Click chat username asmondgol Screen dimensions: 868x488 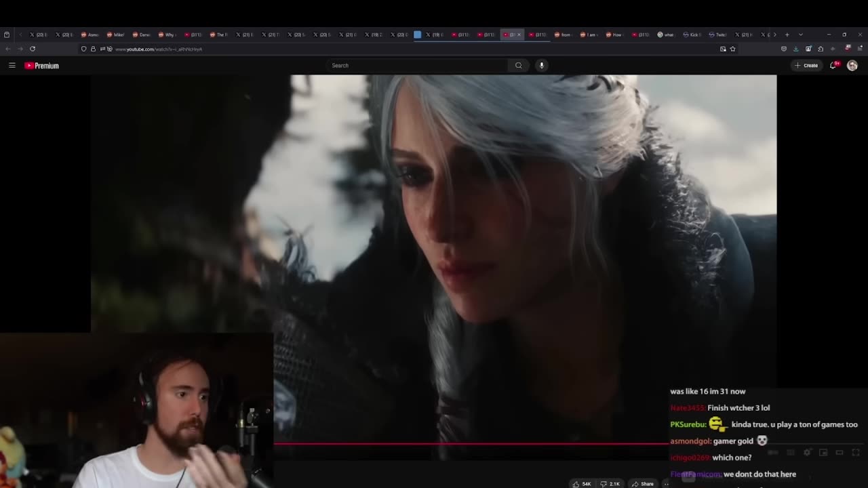pyautogui.click(x=690, y=441)
